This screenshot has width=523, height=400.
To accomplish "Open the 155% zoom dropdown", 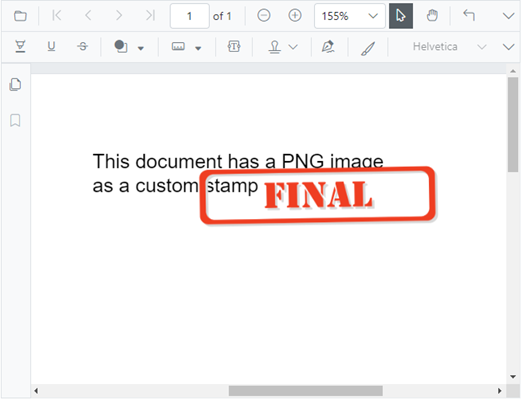I will coord(350,16).
